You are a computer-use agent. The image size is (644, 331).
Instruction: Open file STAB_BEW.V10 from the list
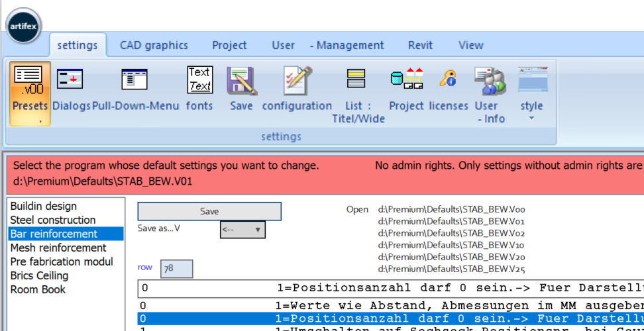tap(451, 245)
